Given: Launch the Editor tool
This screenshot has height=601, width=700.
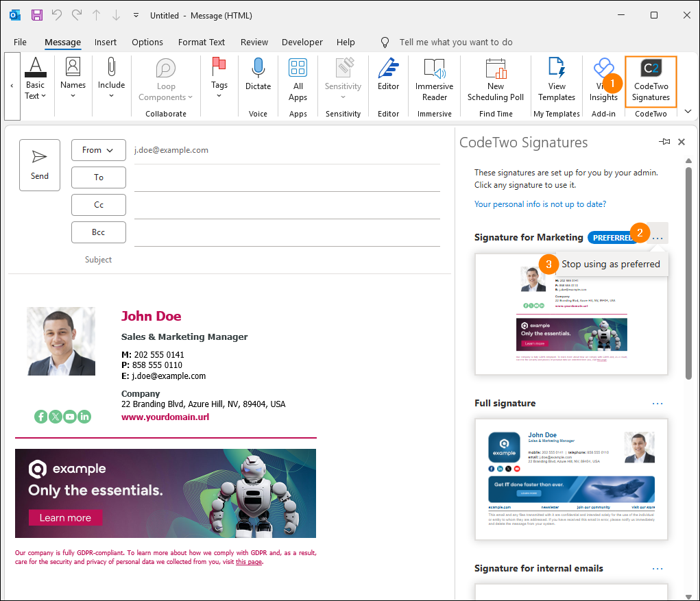Looking at the screenshot, I should click(x=388, y=74).
